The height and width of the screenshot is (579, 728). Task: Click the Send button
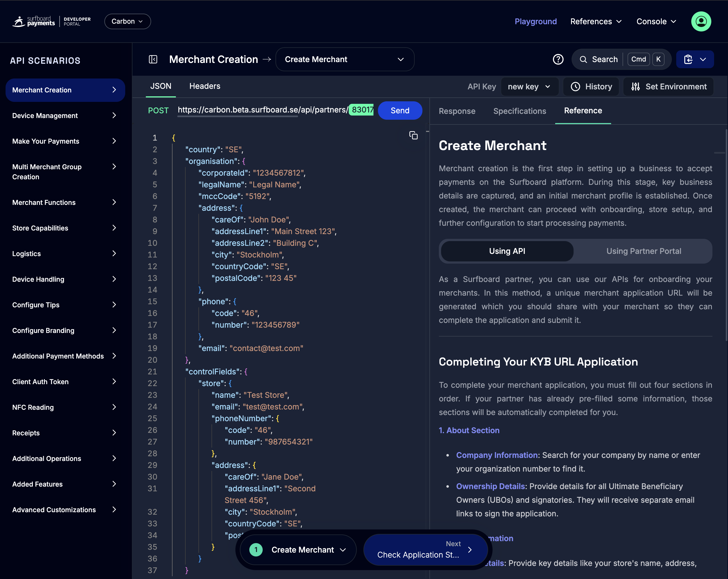[x=400, y=110]
